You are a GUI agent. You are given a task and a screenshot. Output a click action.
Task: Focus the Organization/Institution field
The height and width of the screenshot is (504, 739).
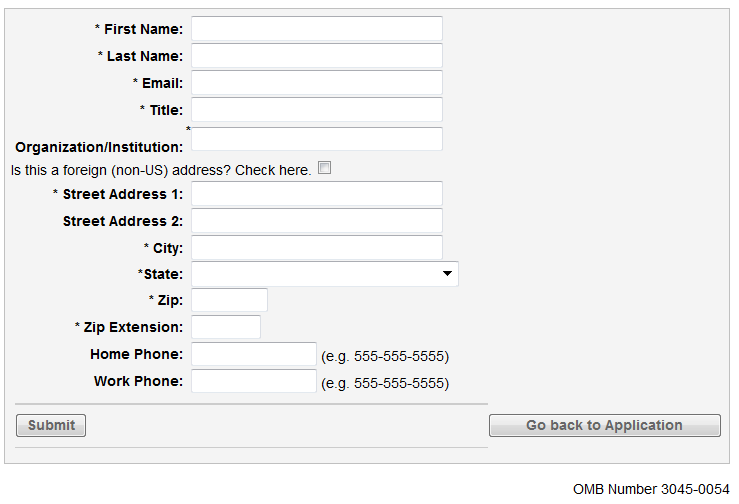316,139
